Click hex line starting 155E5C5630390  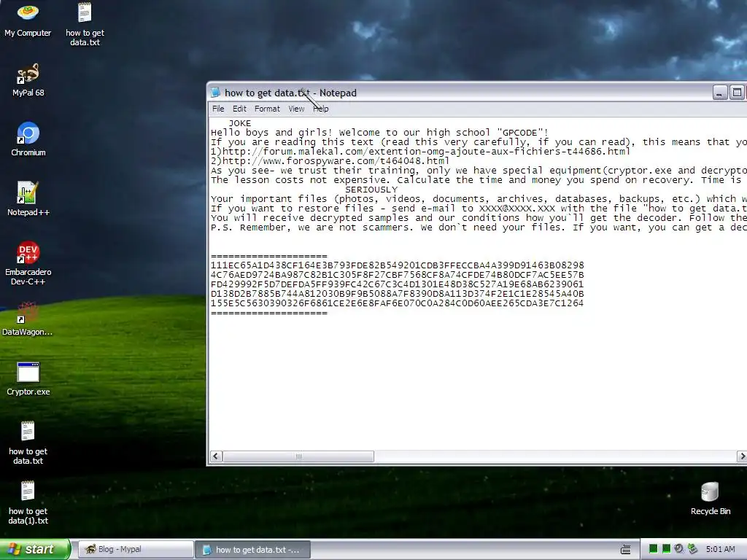point(398,303)
